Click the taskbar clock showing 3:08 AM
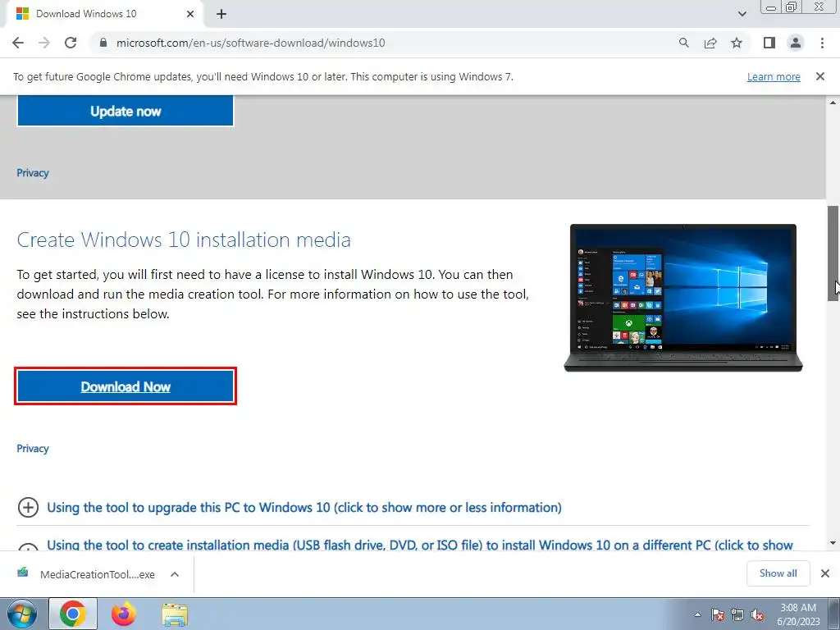Screen dimensions: 840x630 pos(798,614)
